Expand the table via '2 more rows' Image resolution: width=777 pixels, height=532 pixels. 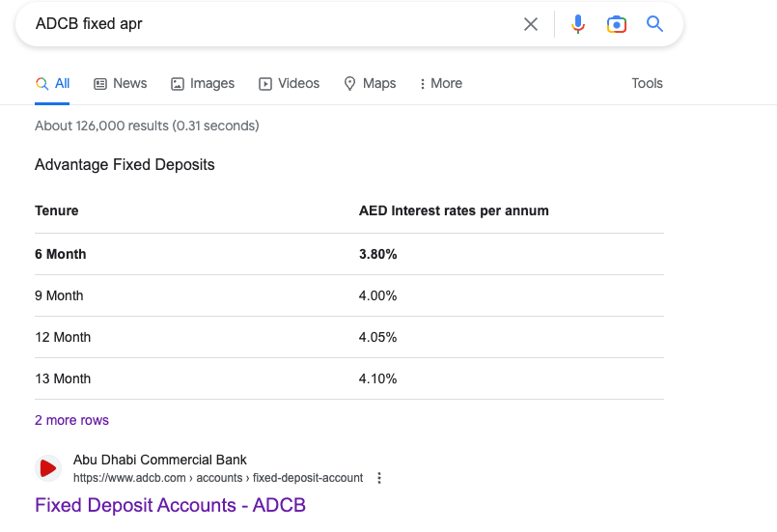71,420
